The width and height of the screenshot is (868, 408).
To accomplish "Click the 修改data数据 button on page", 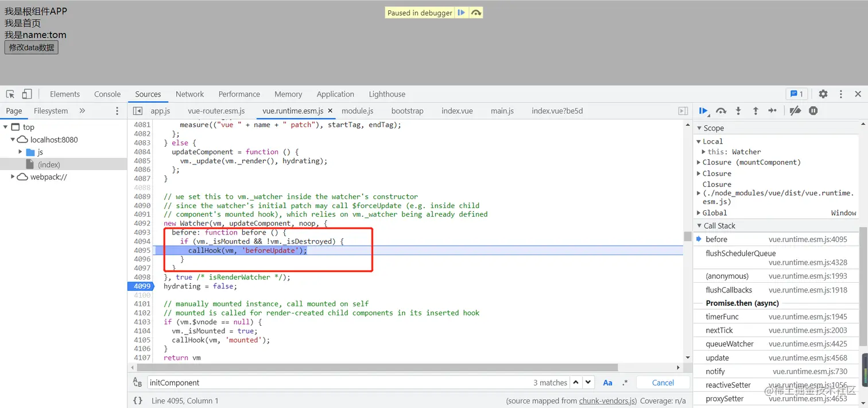I will 32,47.
